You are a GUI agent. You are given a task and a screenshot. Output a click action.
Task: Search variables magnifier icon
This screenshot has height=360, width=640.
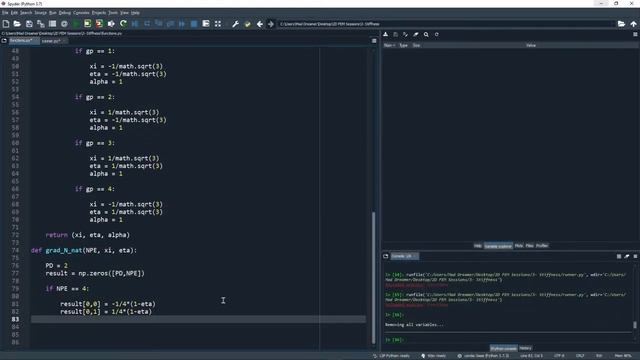click(x=426, y=35)
